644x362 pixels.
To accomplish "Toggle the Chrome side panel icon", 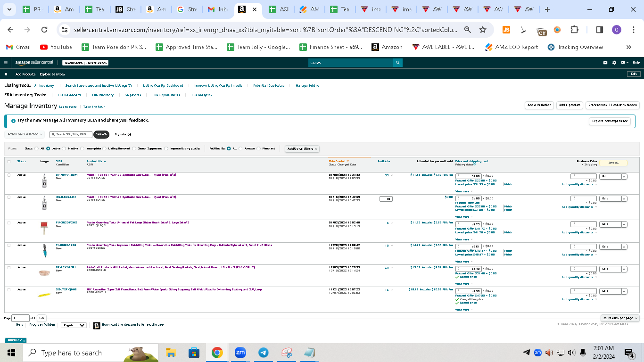I will (599, 30).
